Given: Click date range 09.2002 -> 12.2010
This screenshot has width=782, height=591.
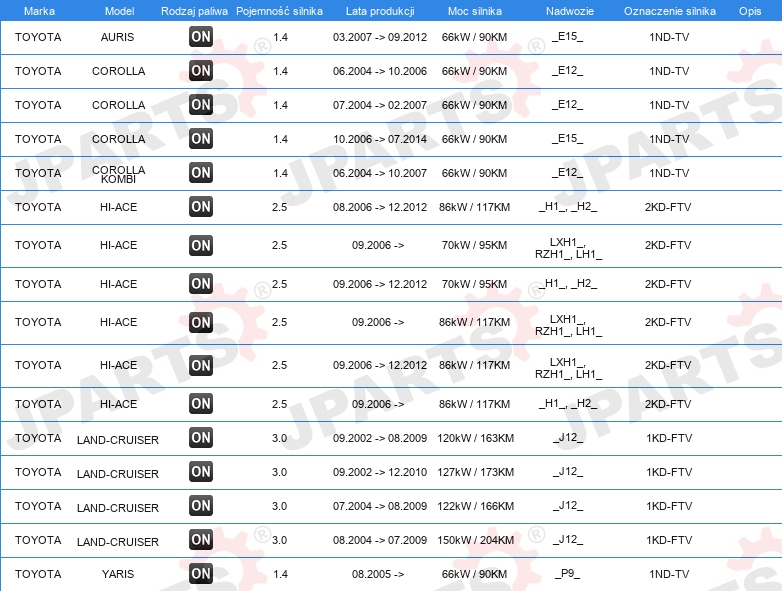Looking at the screenshot, I should click(x=380, y=472).
